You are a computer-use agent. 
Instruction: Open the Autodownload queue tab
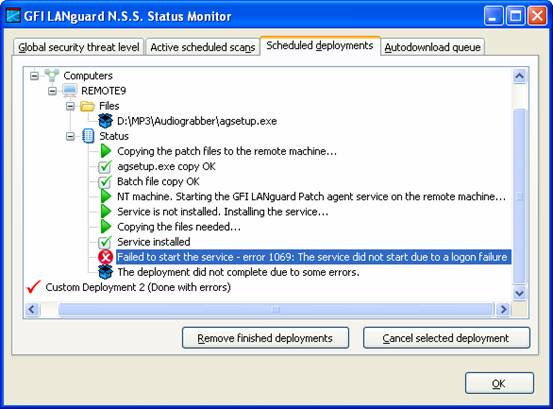(432, 47)
